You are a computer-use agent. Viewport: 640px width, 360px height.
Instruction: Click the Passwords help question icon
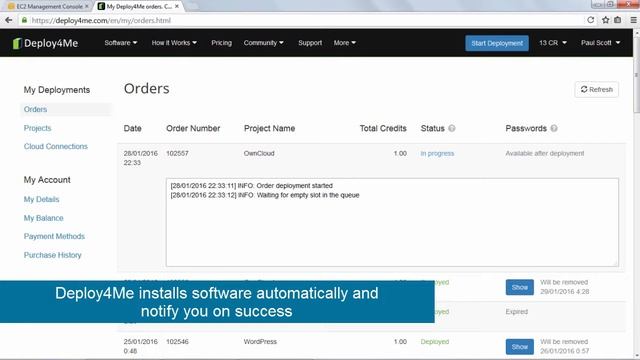click(x=554, y=128)
